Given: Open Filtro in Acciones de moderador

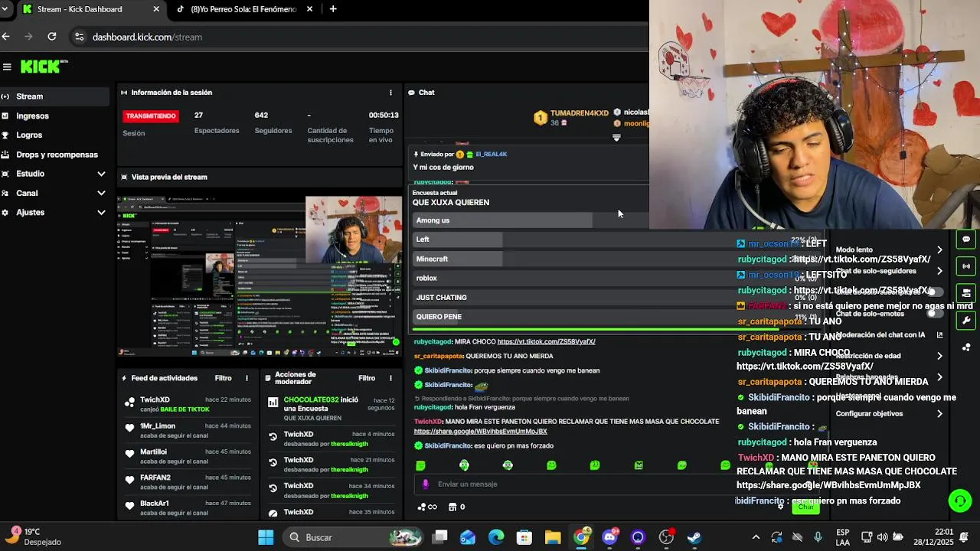Looking at the screenshot, I should 367,378.
